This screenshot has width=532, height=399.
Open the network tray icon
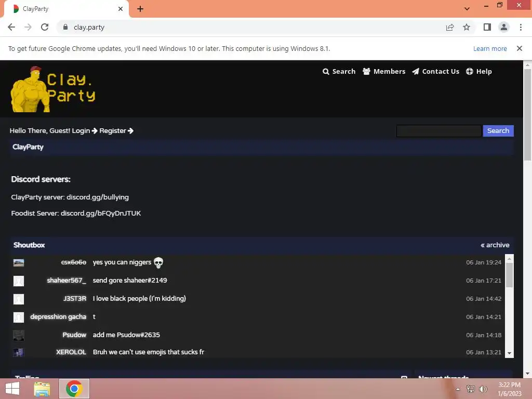click(471, 389)
